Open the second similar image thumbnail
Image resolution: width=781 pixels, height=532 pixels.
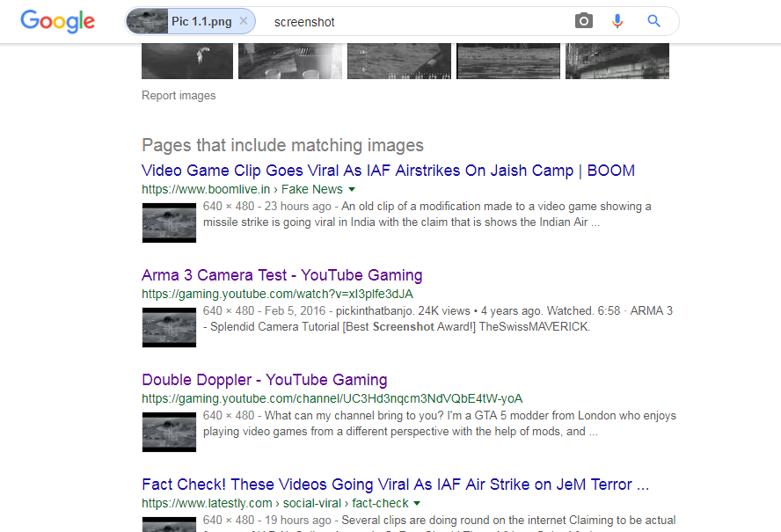pos(290,61)
